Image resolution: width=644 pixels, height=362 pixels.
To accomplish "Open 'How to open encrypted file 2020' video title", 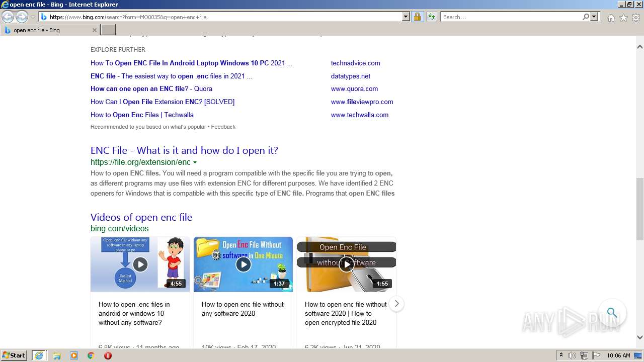I will pyautogui.click(x=346, y=314).
